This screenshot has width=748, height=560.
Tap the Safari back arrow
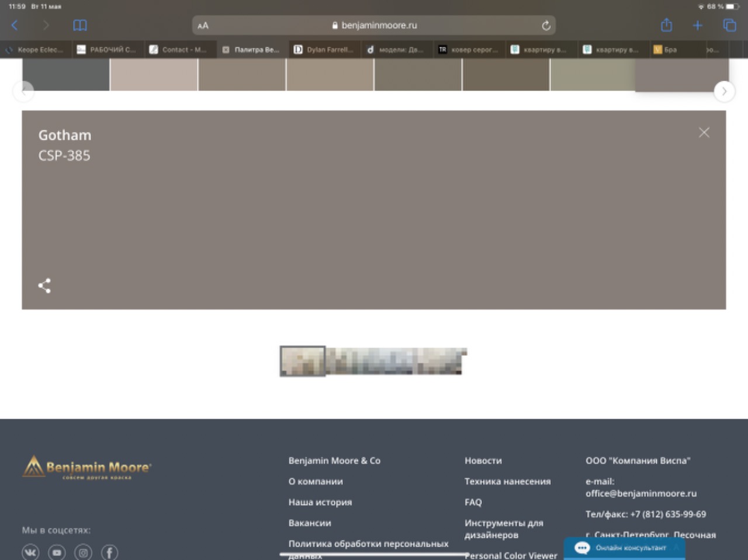[15, 25]
